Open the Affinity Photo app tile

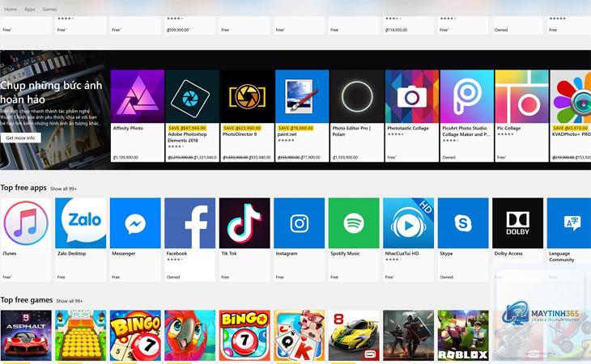coord(138,116)
